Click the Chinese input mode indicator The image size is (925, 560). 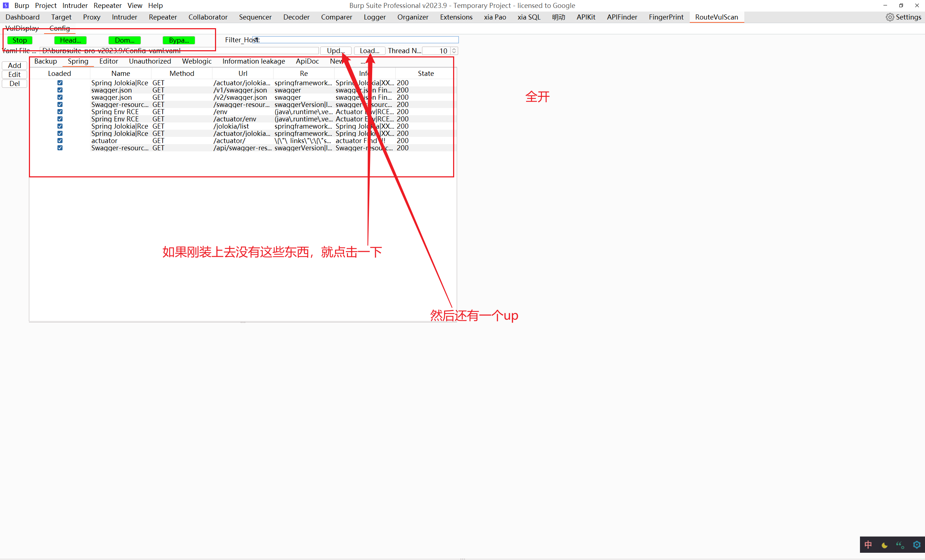coord(868,544)
